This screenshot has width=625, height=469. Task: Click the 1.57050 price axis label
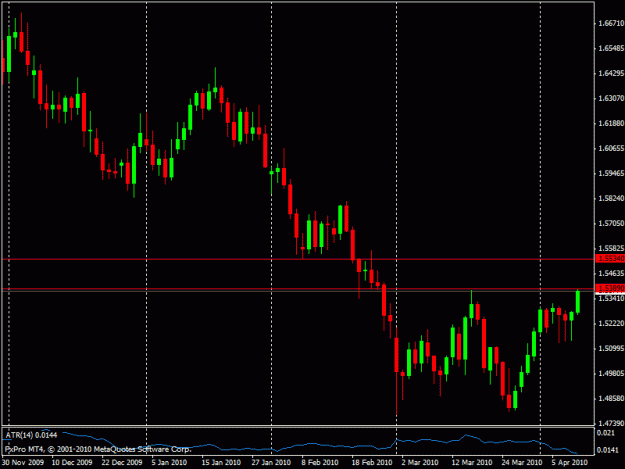point(611,223)
